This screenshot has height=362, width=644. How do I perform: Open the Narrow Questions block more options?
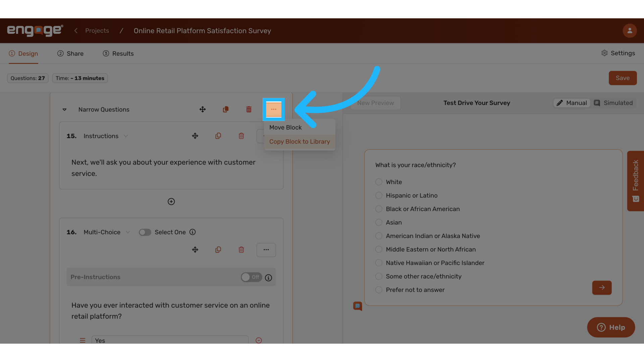coord(274,109)
